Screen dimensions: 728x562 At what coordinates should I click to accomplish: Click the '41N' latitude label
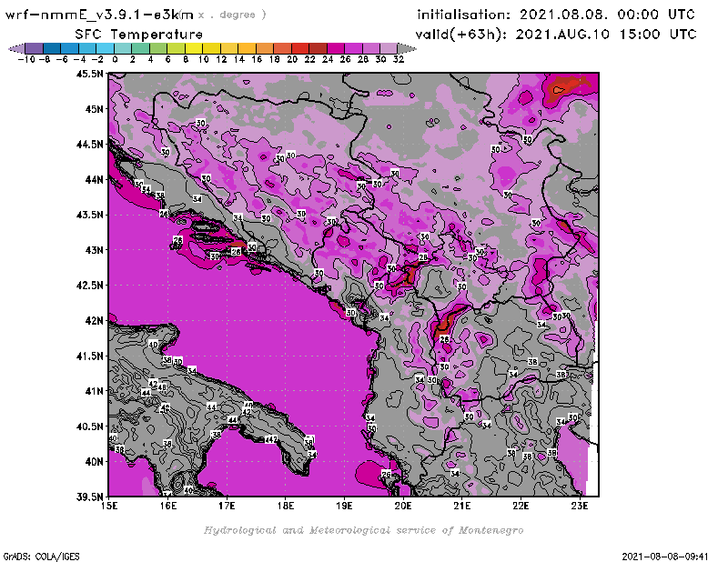pos(94,391)
